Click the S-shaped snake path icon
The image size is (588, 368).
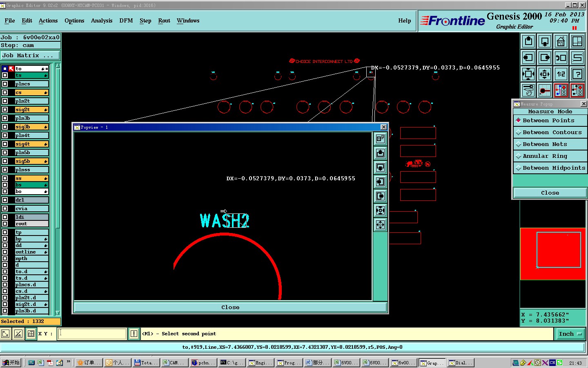pos(577,58)
